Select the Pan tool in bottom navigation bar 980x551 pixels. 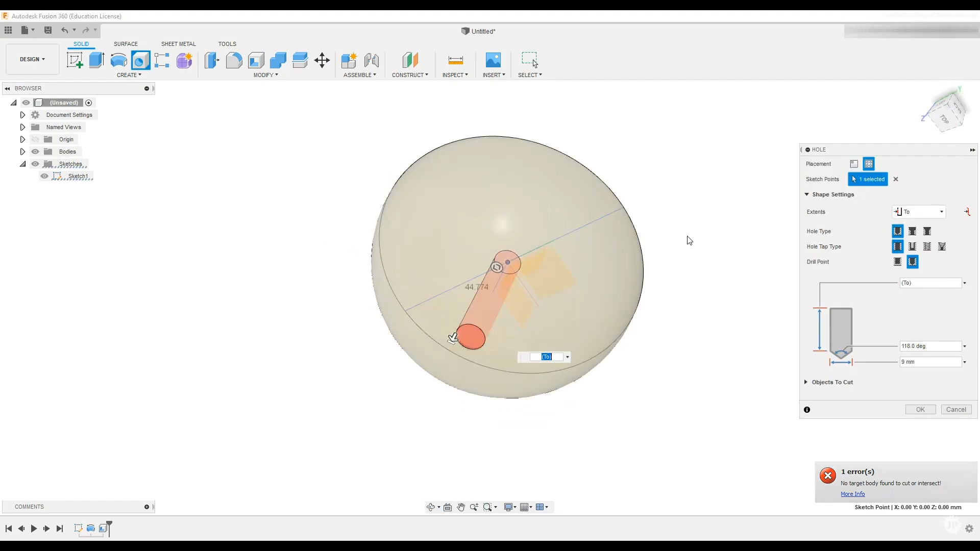tap(461, 507)
